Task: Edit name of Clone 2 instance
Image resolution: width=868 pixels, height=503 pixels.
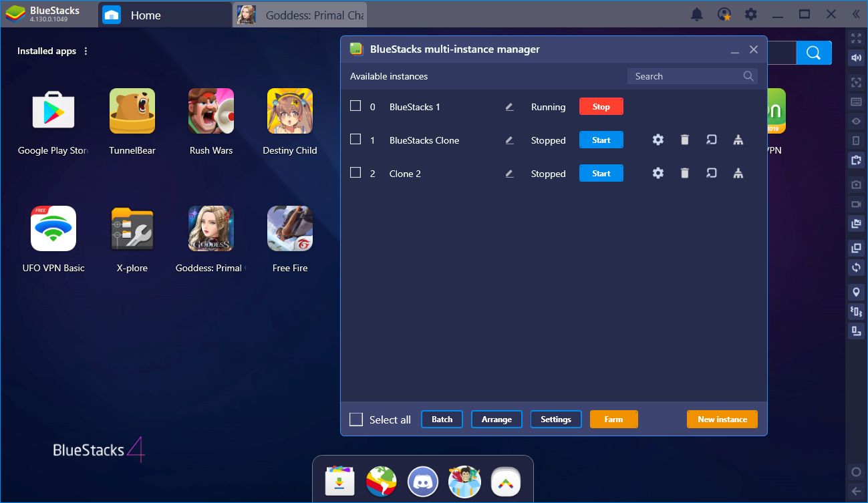Action: click(510, 174)
